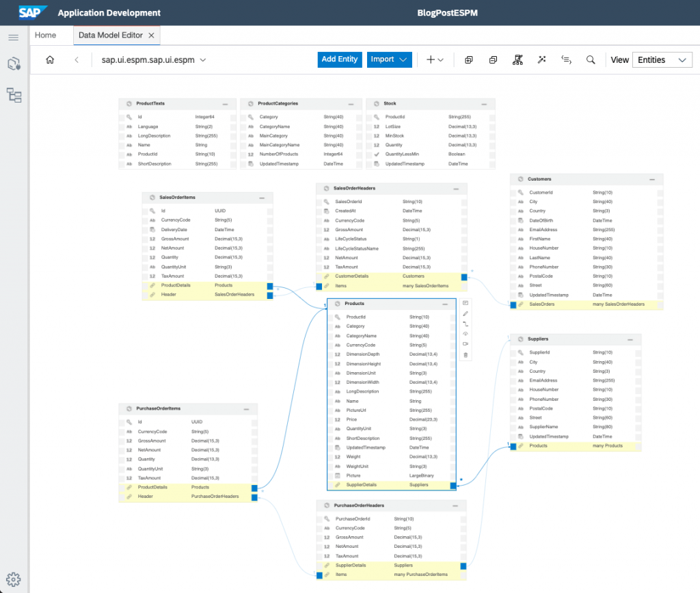The width and height of the screenshot is (700, 593).
Task: Select the ProductId row in Products
Action: pyautogui.click(x=392, y=317)
